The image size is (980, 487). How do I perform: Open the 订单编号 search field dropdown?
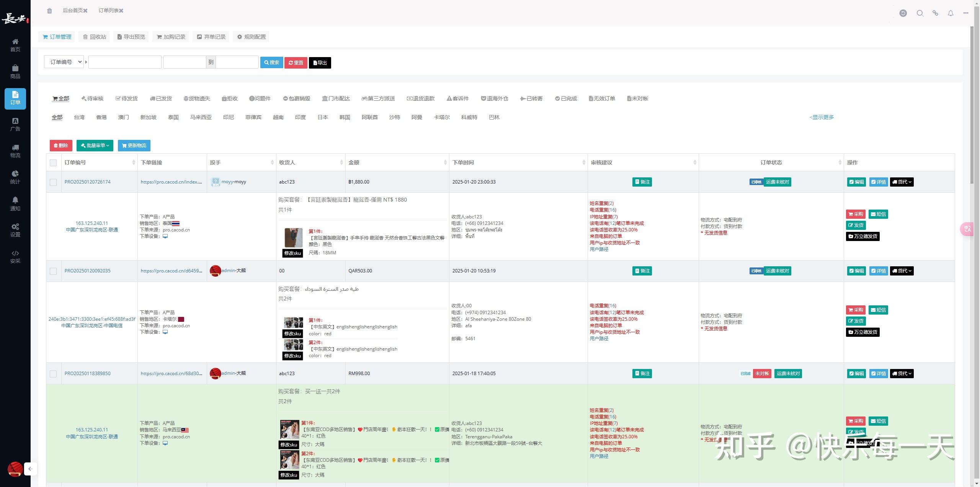coord(64,62)
